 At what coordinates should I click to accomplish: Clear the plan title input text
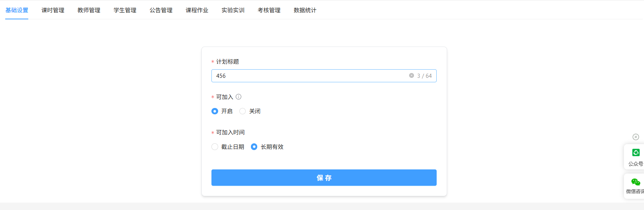click(411, 76)
